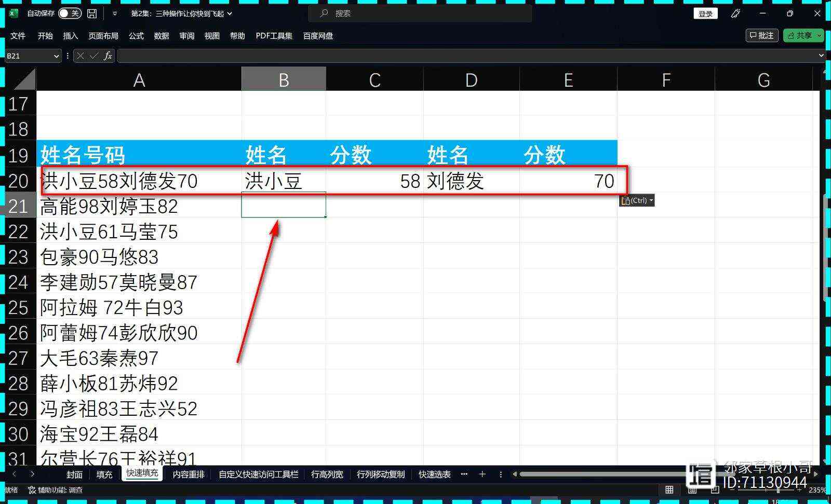Add a new sheet with plus icon
Screen dimensions: 831x504
482,474
